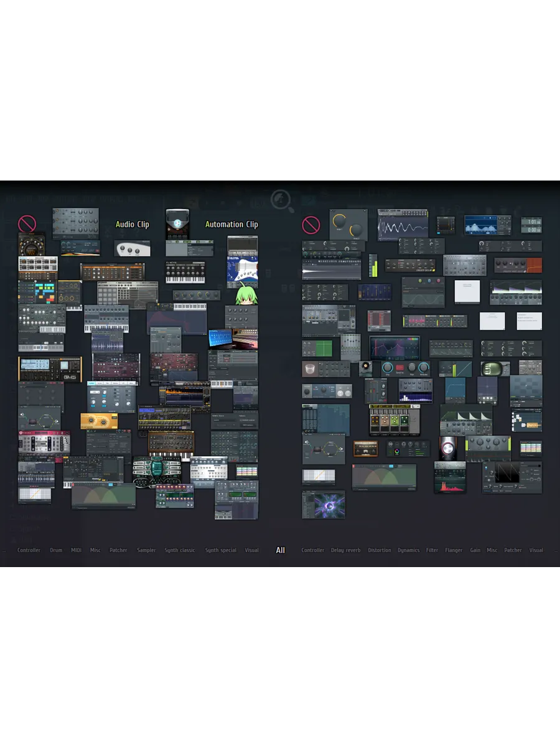
Task: Add an Audio Clip
Action: 133,225
